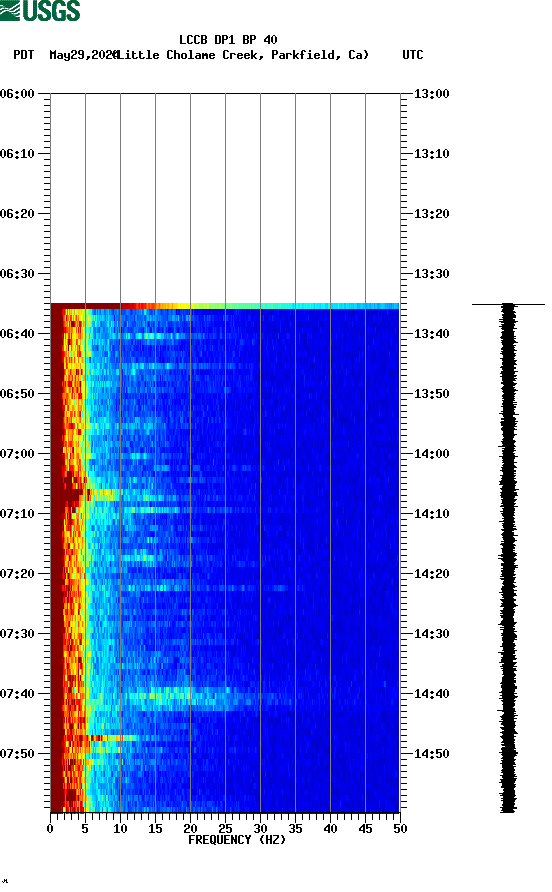The height and width of the screenshot is (892, 552).
Task: Click the USGS logo
Action: point(40,10)
